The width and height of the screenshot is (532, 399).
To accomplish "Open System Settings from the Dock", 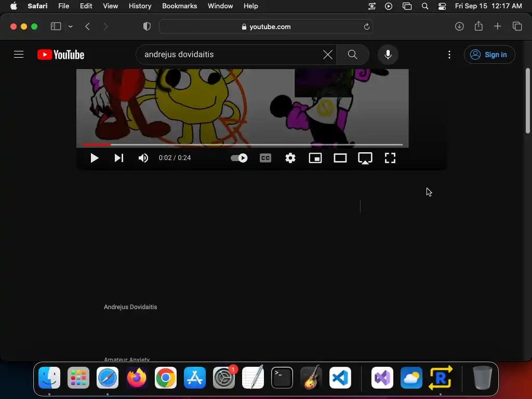I will point(224,378).
